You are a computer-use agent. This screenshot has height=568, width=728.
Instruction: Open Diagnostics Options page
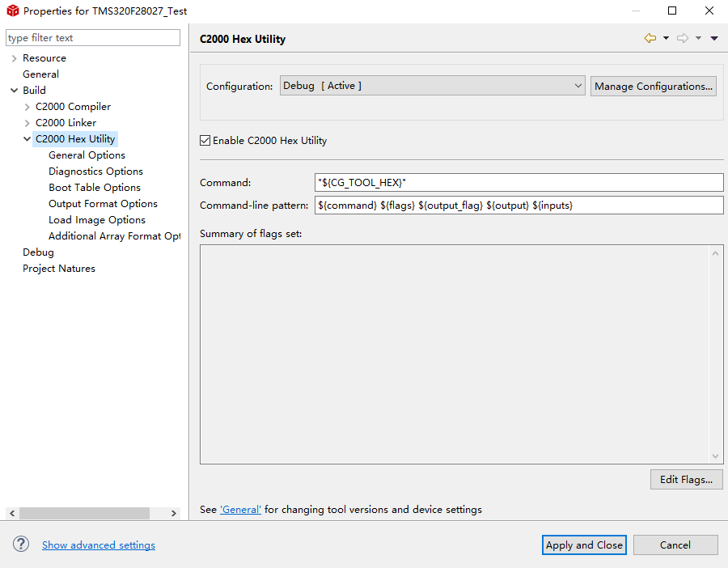pos(95,172)
